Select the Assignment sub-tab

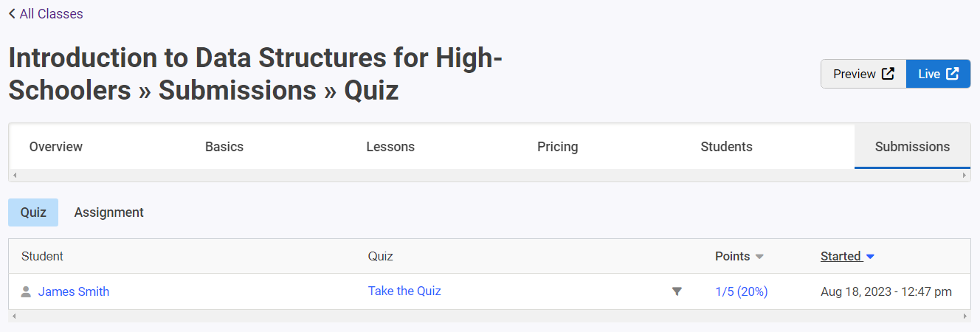click(109, 212)
